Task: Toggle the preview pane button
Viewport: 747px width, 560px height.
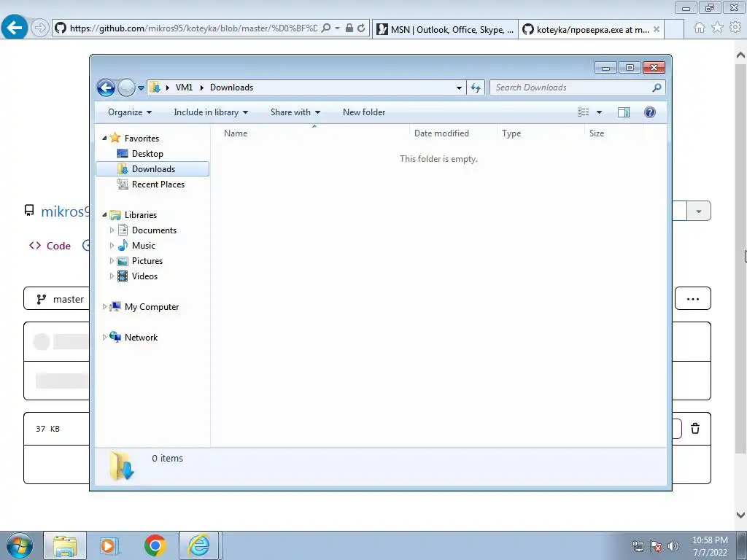Action: [624, 112]
